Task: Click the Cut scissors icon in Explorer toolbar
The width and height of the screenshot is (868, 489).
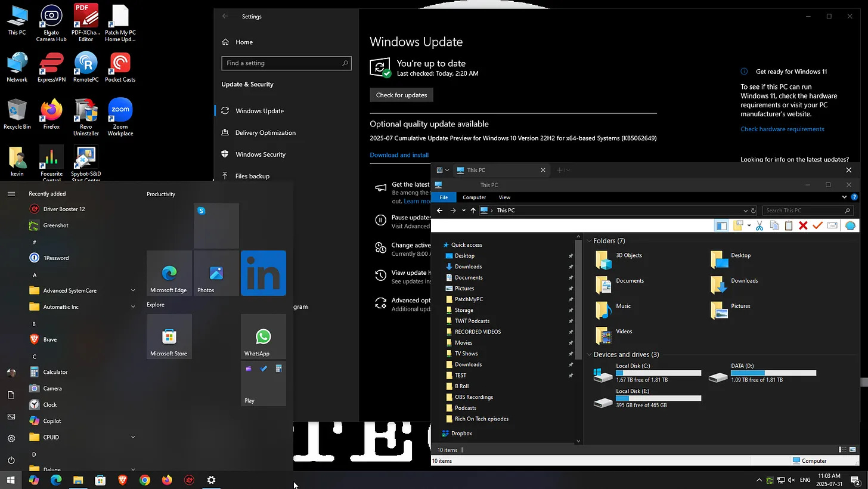Action: coord(759,225)
